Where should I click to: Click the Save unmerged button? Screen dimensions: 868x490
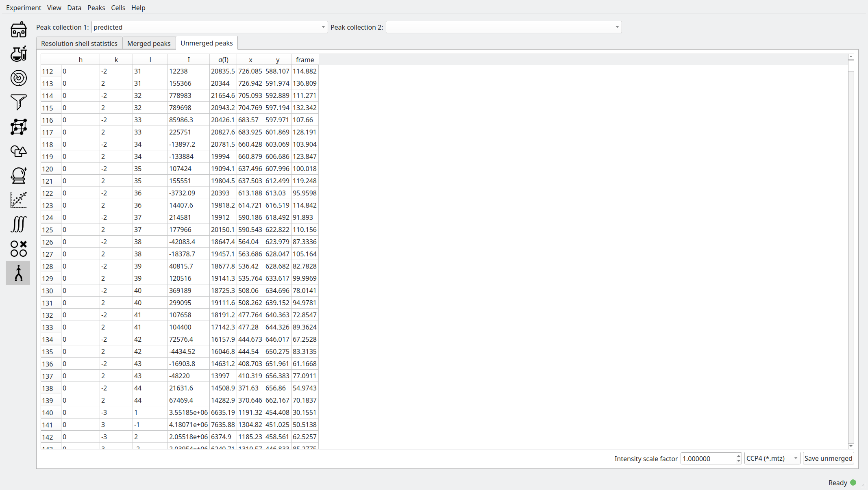[x=828, y=458]
